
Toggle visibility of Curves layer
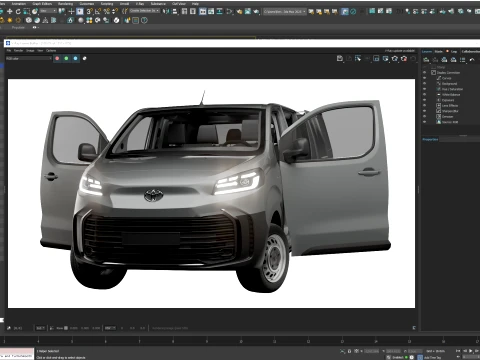tap(425, 78)
